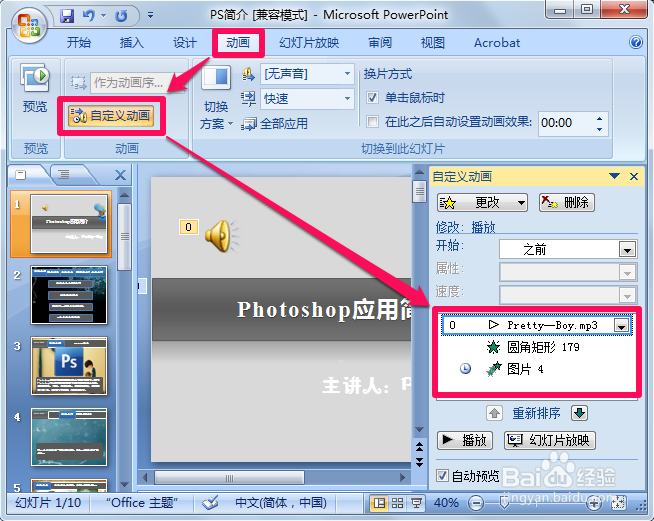Select slide 4 thumbnail
This screenshot has width=654, height=521.
tap(69, 437)
